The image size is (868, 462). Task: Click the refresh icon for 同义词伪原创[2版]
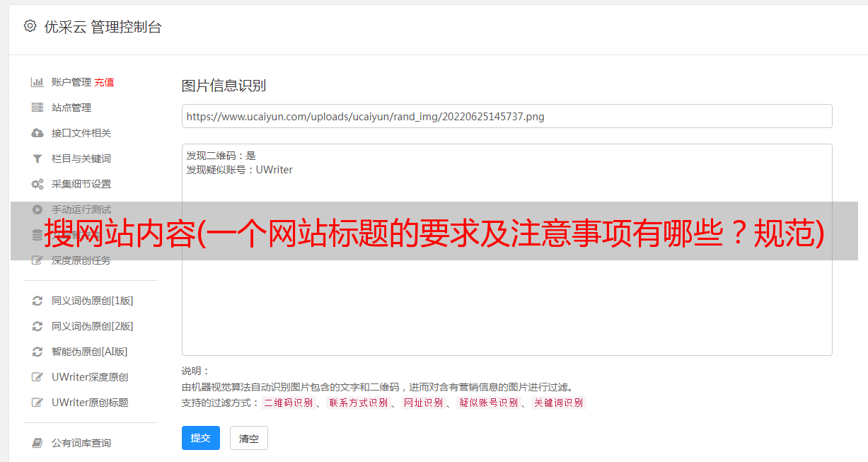(37, 326)
